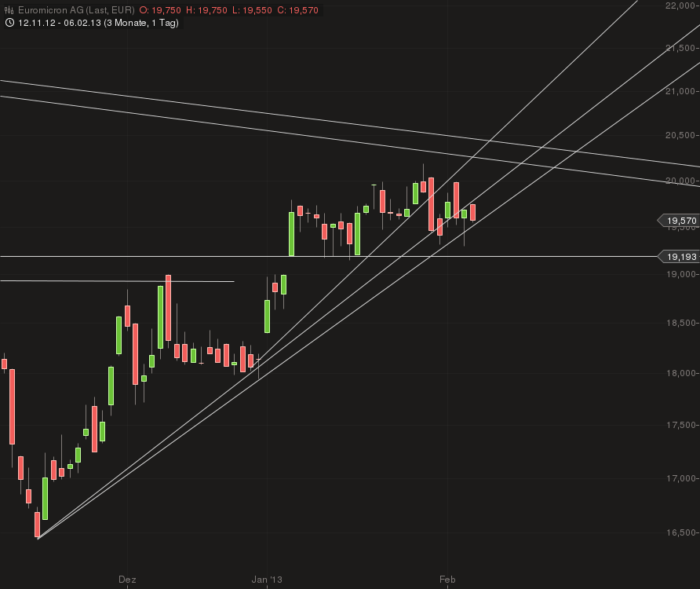
Task: Click the horizontal line price tag 19,193
Action: click(x=679, y=257)
